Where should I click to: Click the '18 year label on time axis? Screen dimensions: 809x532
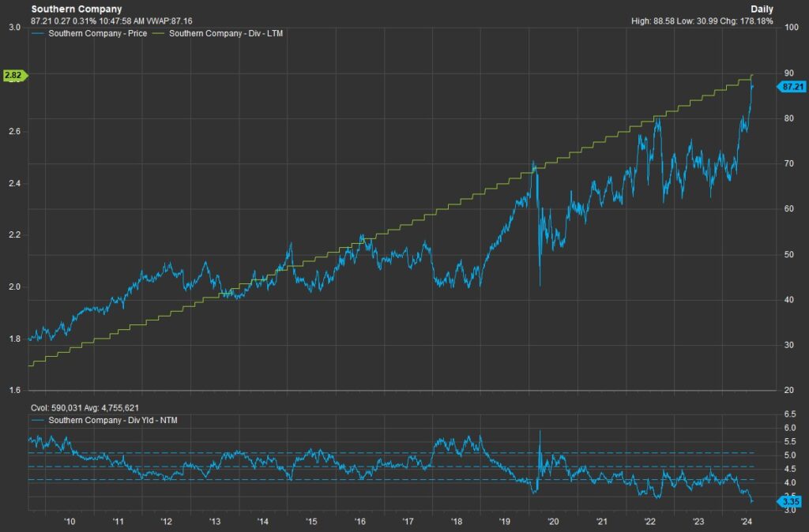[x=457, y=521]
